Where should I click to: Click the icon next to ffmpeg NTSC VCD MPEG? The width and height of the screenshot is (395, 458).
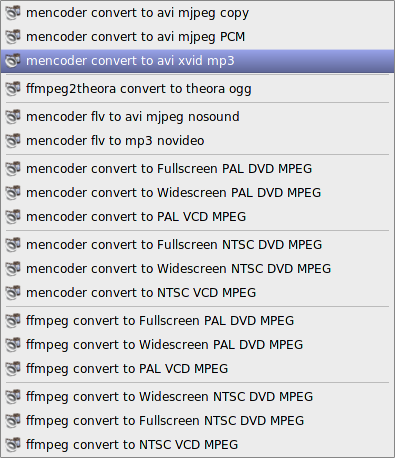(x=13, y=445)
